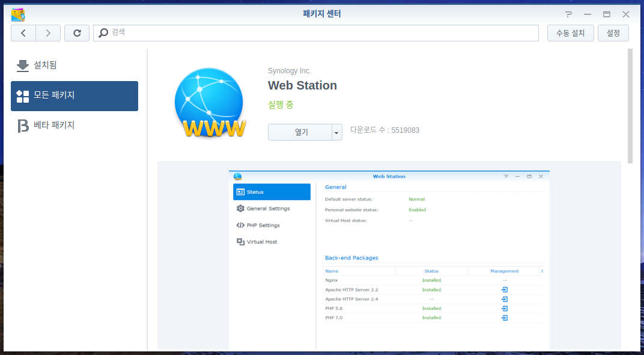
Task: Click the 열기 button to open Web Station
Action: click(x=300, y=132)
